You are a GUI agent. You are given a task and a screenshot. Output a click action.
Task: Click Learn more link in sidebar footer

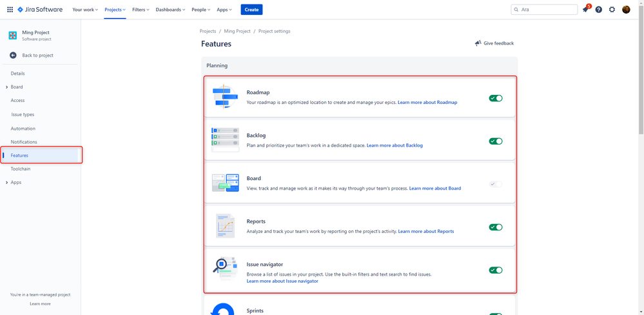40,304
